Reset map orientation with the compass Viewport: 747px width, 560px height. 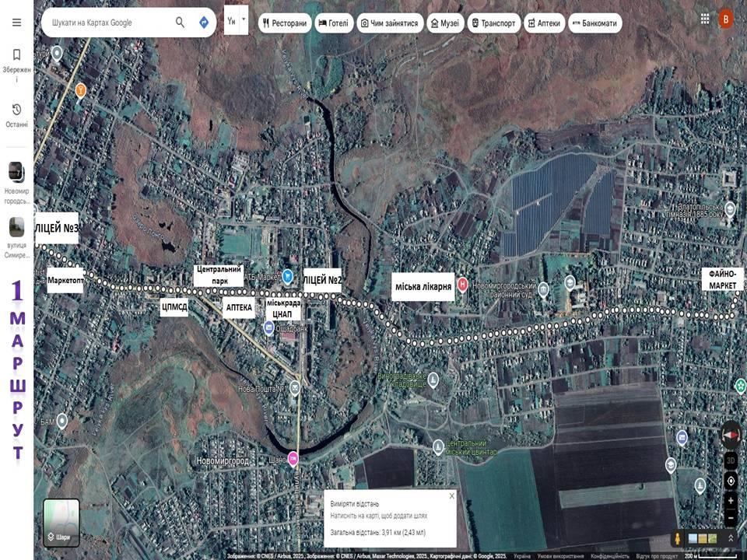[x=731, y=435]
